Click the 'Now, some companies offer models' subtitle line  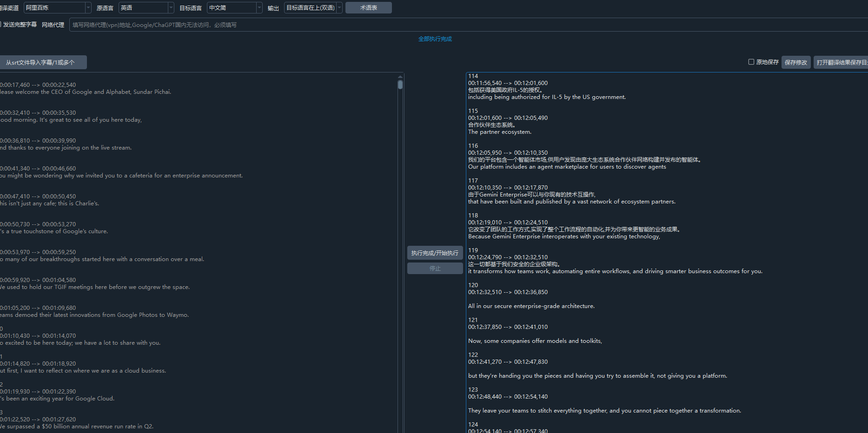coord(535,341)
